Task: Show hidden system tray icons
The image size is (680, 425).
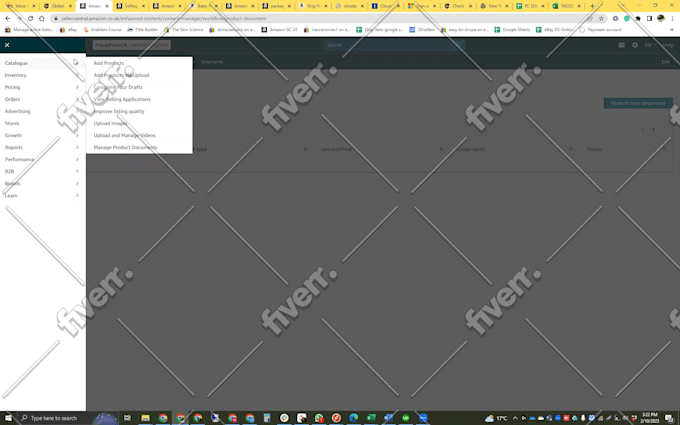Action: click(x=515, y=418)
